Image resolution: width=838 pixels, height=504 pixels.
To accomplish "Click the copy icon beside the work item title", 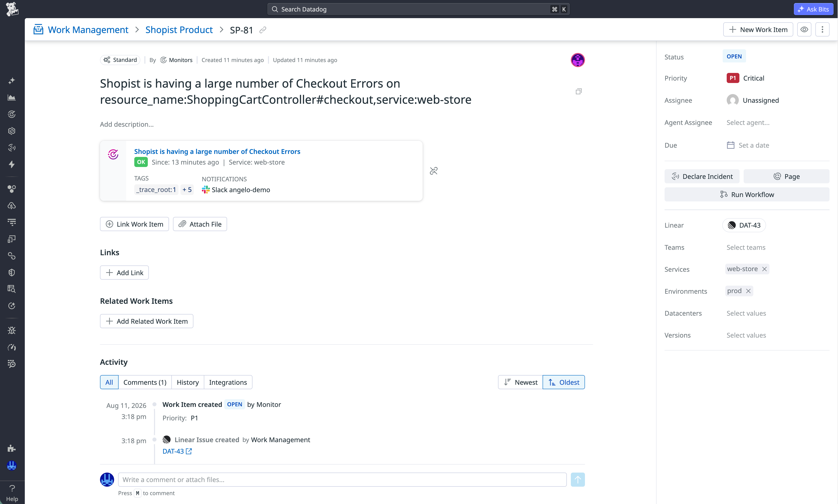I will [579, 91].
